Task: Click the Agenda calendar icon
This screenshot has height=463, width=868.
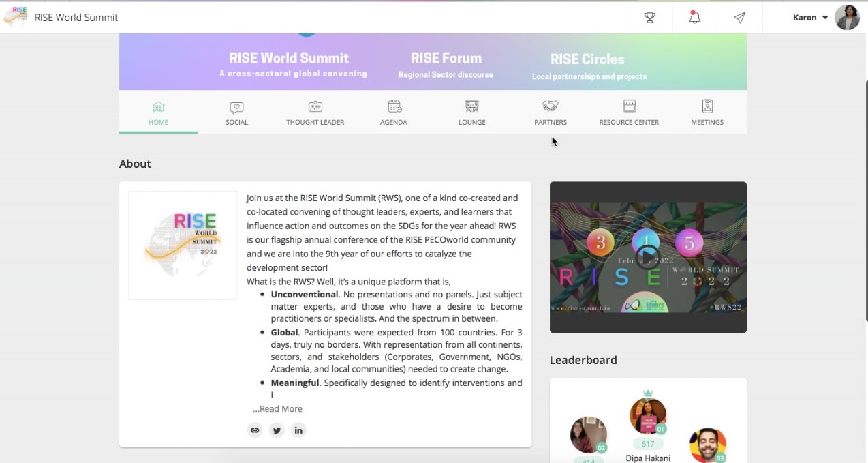Action: pos(394,106)
